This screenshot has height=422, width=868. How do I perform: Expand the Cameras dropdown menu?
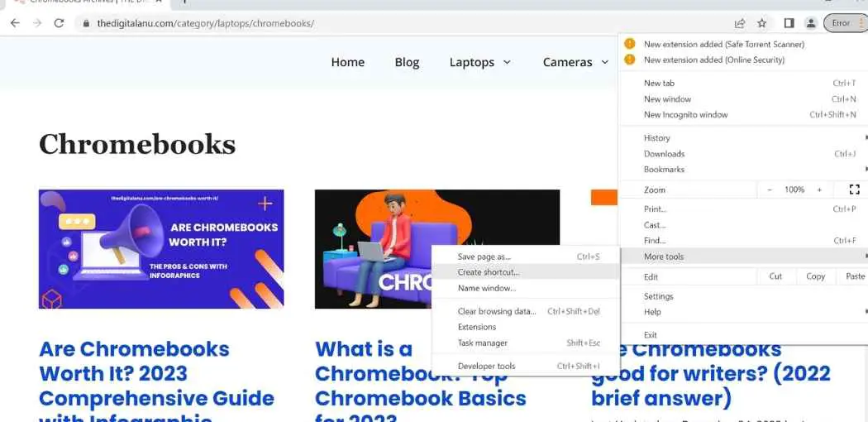tap(575, 62)
